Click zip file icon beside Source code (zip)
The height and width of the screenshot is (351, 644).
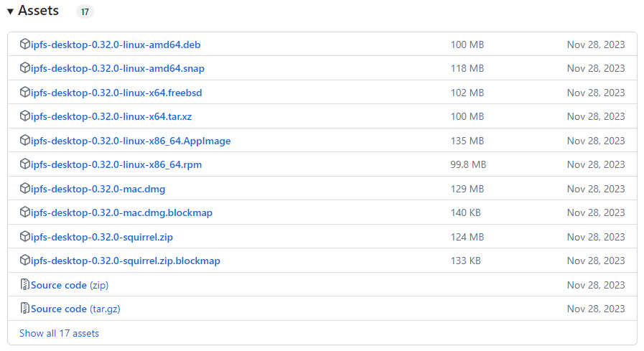click(x=24, y=284)
